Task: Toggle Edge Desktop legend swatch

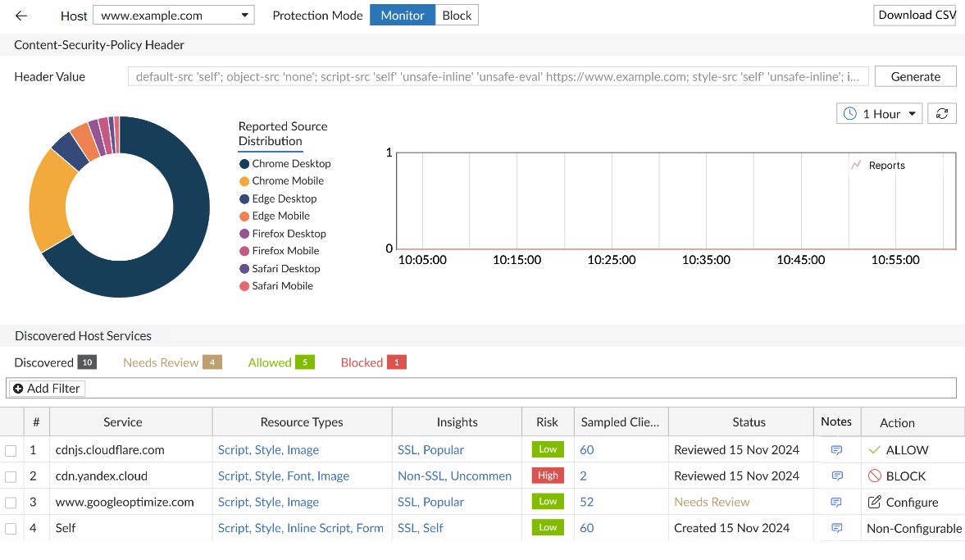Action: 244,198
